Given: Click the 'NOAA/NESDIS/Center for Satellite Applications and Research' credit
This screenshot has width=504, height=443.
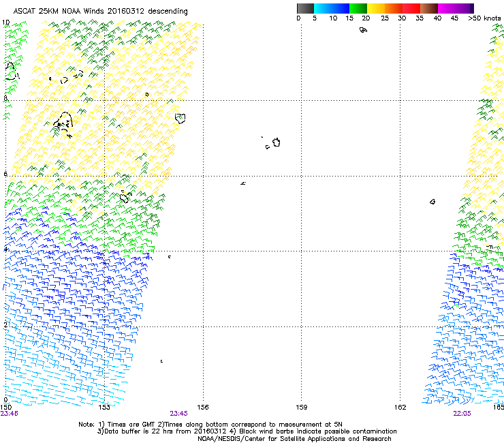Looking at the screenshot, I should pos(294,439).
